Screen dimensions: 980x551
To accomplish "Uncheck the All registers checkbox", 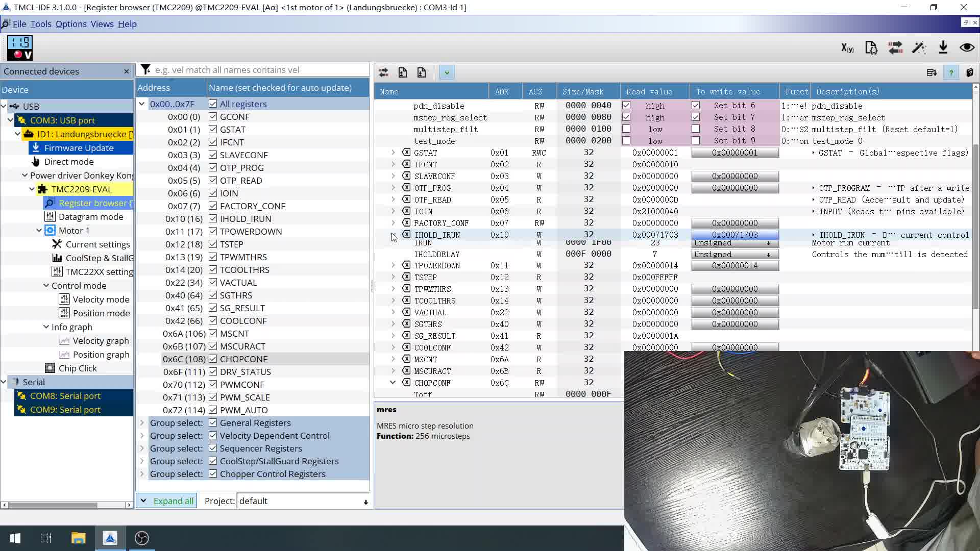I will 213,104.
